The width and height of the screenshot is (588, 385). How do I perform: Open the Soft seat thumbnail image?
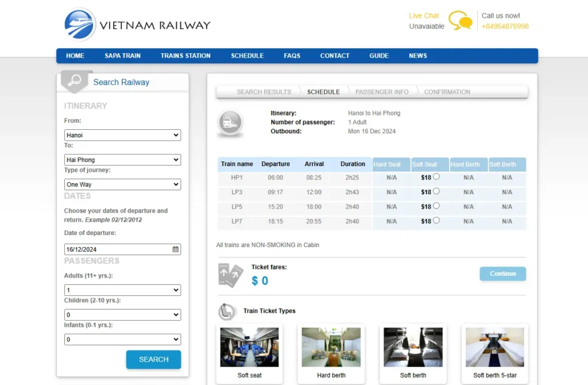249,347
